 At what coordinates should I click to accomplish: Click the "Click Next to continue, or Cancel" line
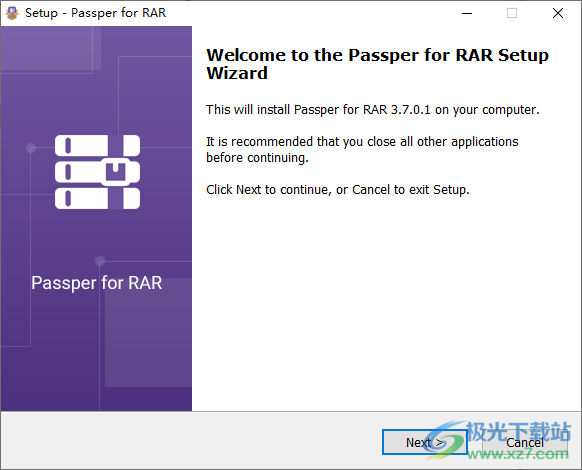[338, 190]
